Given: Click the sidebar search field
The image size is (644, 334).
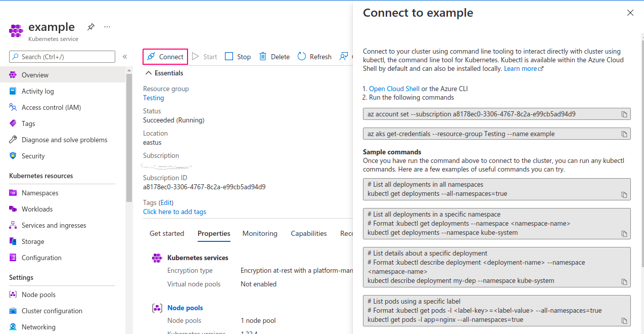Looking at the screenshot, I should pyautogui.click(x=62, y=57).
